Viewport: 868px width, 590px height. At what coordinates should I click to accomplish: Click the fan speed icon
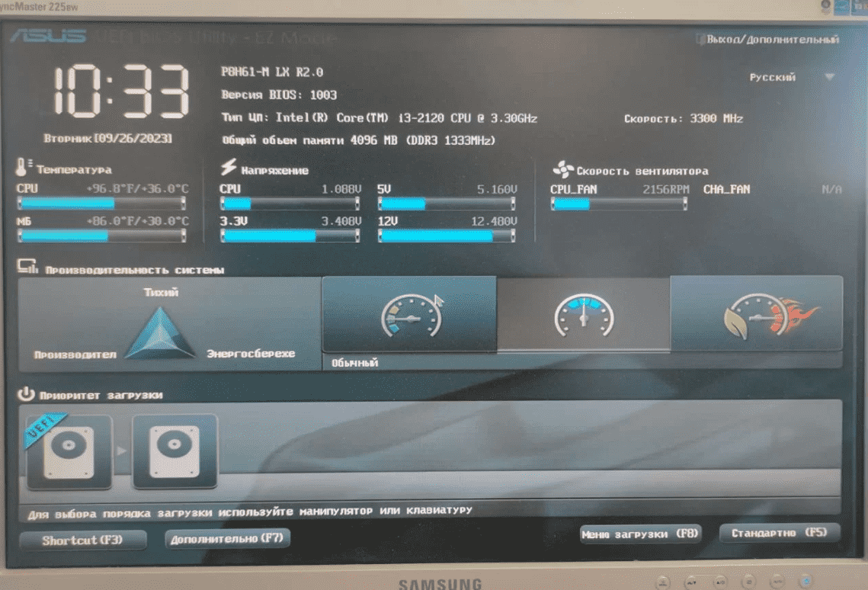point(562,169)
